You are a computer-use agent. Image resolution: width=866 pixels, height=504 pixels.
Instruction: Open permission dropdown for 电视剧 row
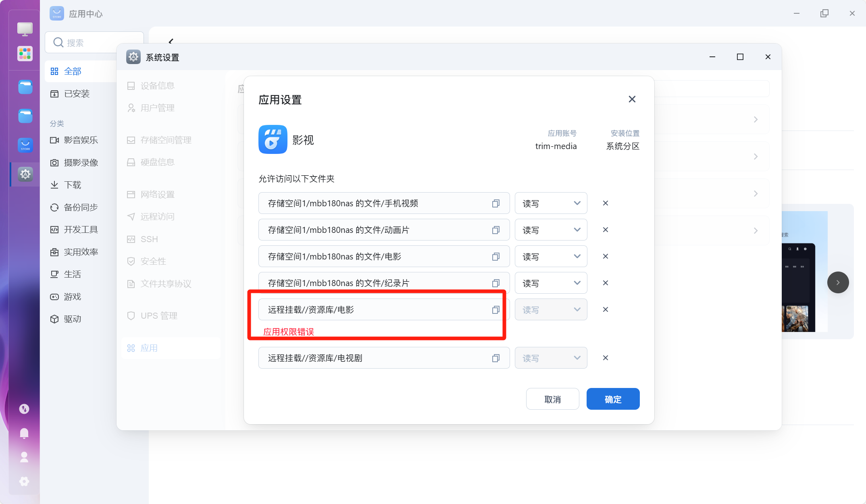(551, 358)
